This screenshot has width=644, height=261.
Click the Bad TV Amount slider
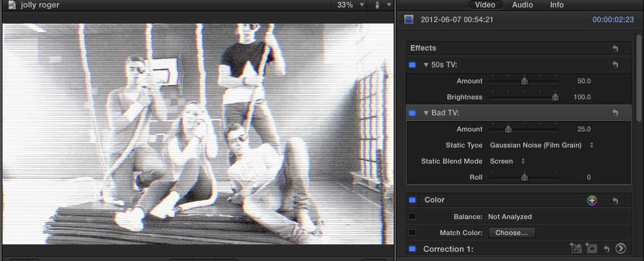(x=523, y=129)
